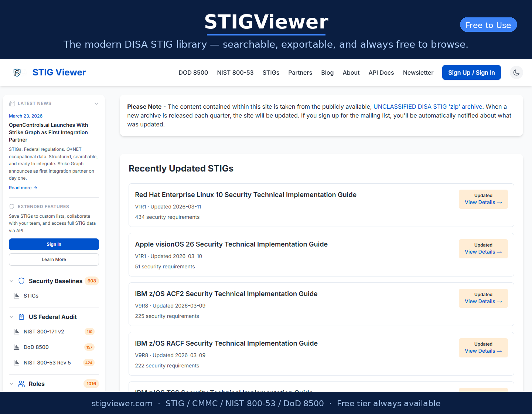Click the US Federal Audit clipboard icon
532x414 pixels.
[21, 317]
